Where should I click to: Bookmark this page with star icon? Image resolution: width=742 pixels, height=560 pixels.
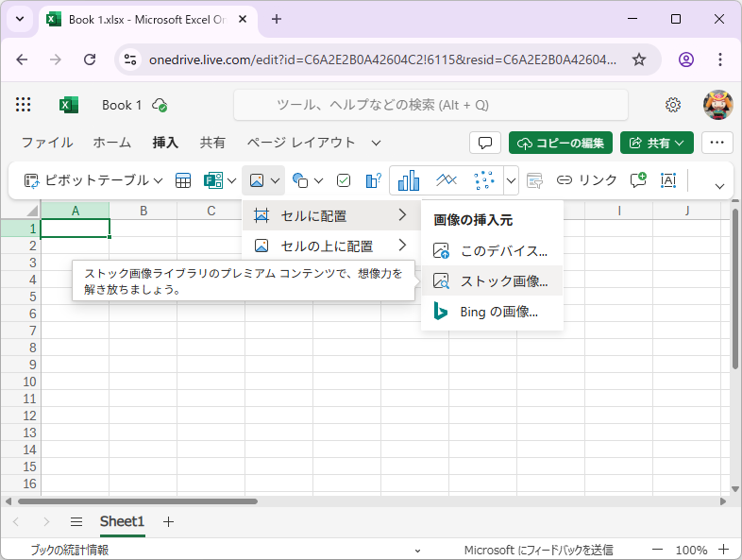pos(639,59)
